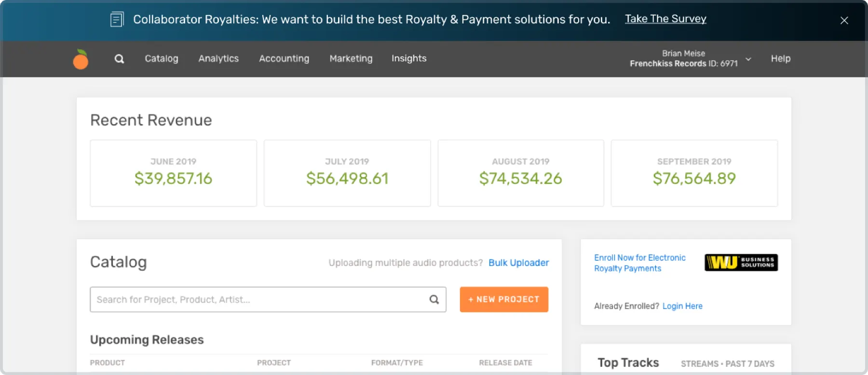Select the July 2019 revenue card
The height and width of the screenshot is (375, 868).
(347, 173)
